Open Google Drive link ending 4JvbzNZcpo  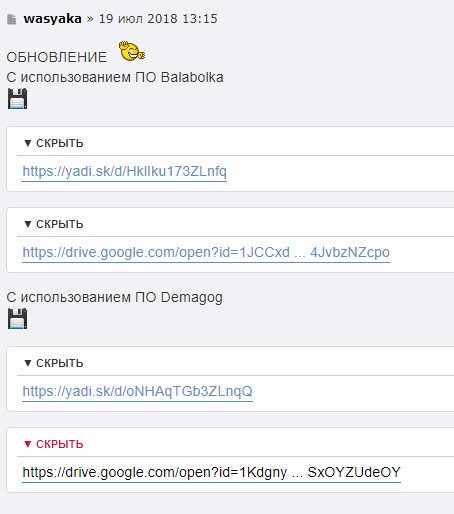[x=206, y=252]
